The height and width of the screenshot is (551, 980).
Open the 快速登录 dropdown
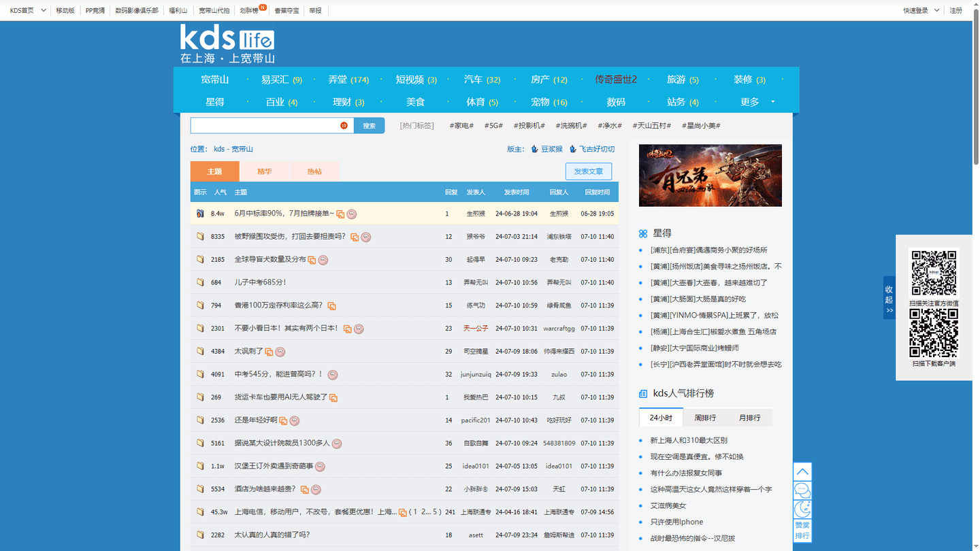click(x=921, y=10)
